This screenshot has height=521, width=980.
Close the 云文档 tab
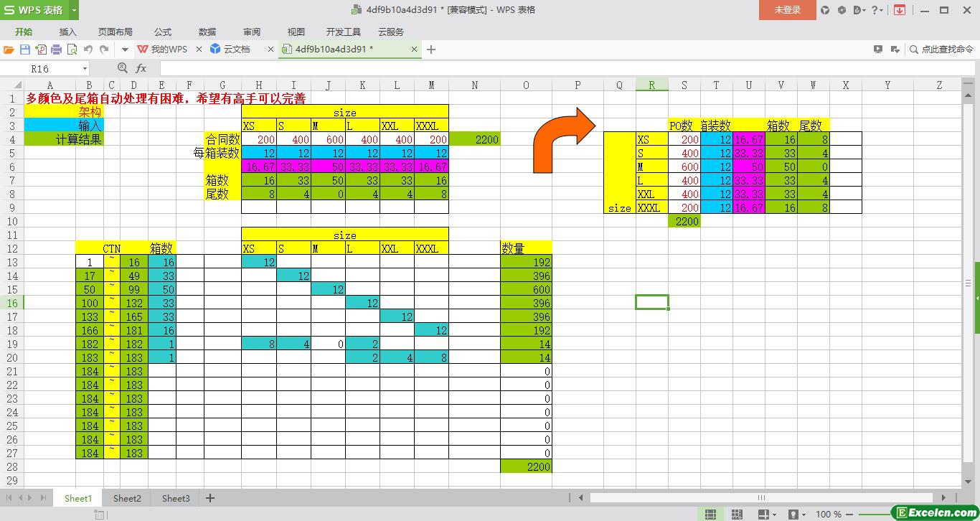[270, 50]
